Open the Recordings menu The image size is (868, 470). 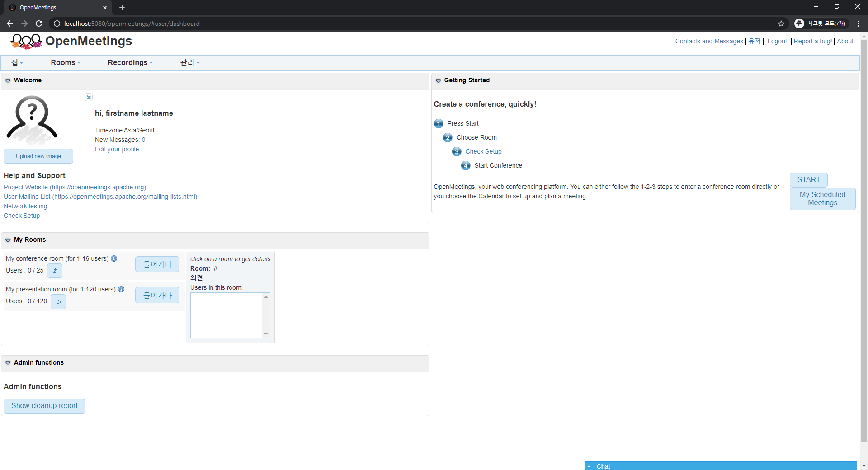tap(130, 62)
